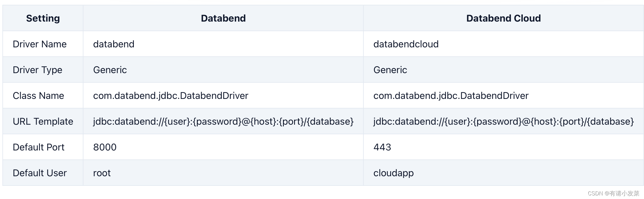Screen dimensions: 644x199
Task: Click the Setting column header
Action: coord(43,18)
